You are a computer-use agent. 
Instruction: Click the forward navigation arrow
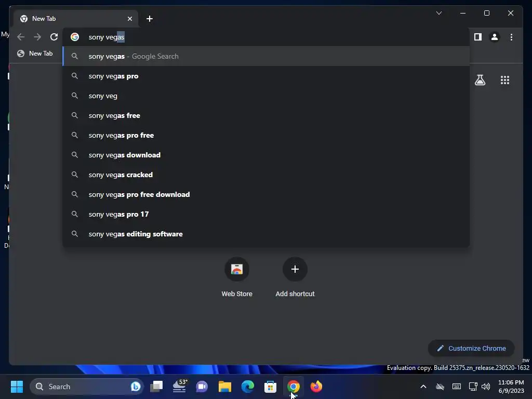coord(37,37)
